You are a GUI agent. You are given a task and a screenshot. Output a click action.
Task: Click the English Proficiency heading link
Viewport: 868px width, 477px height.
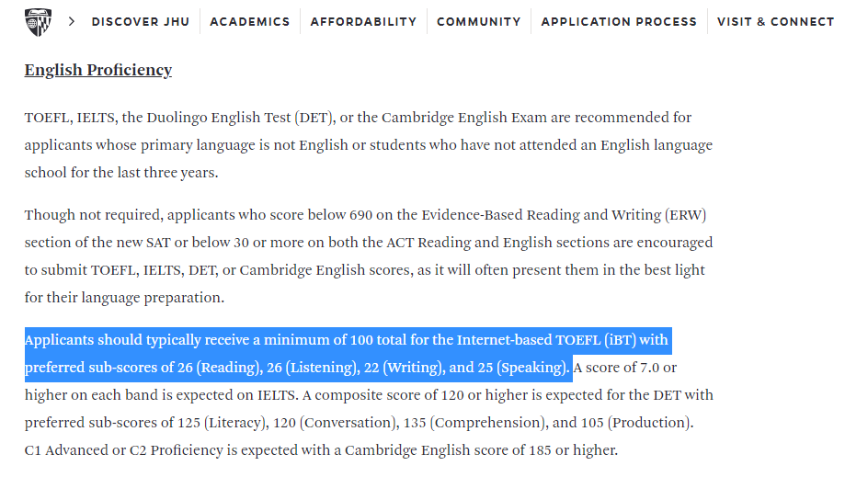[98, 70]
